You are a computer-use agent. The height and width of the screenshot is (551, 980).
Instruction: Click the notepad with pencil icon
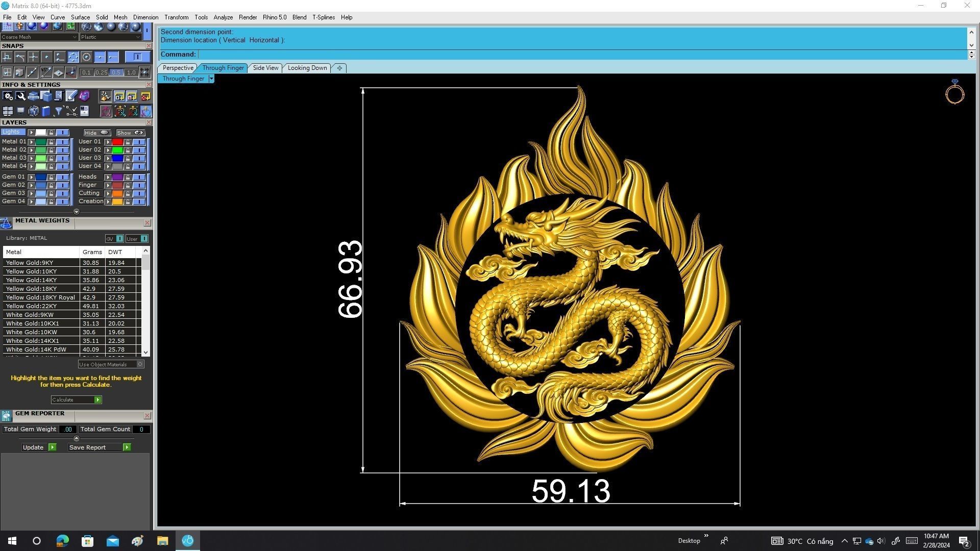tap(71, 96)
